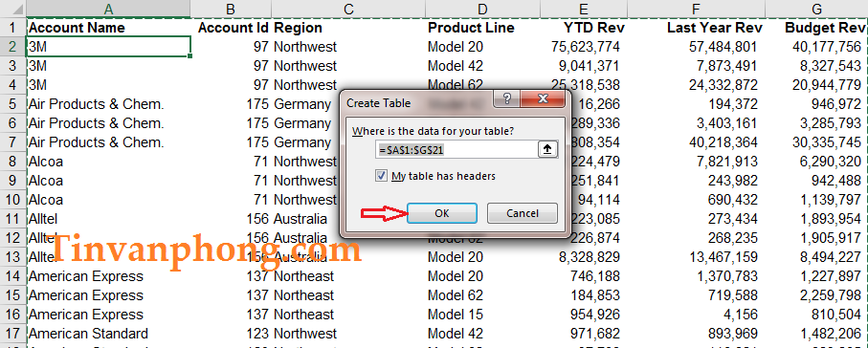Select row 5 header
The image size is (868, 348).
(12, 104)
